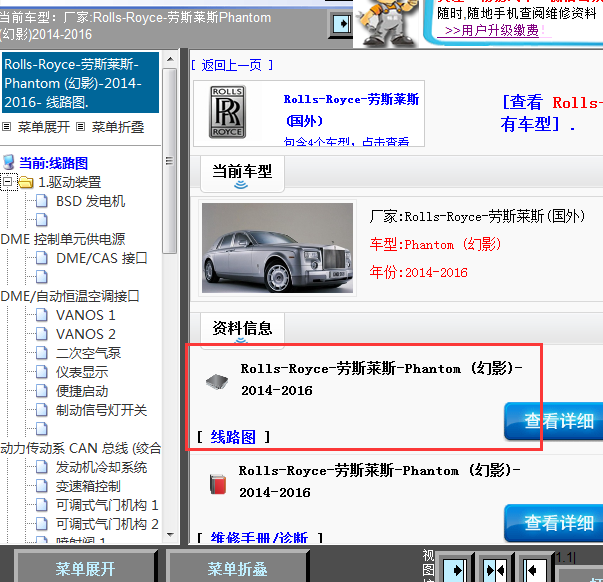
Task: Click the page icon next to BSD 发电机
Action: pyautogui.click(x=42, y=201)
